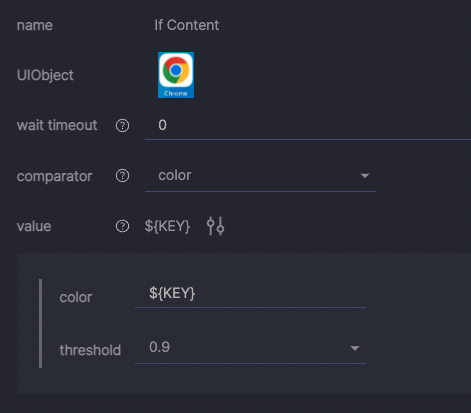The height and width of the screenshot is (413, 471).
Task: Focus the wait timeout field showing 0
Action: pyautogui.click(x=308, y=126)
